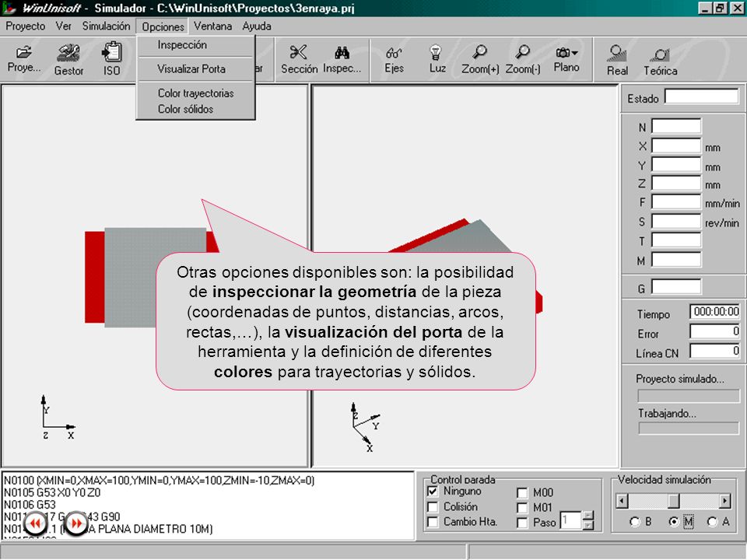
Task: Open the Ver menu
Action: pos(63,26)
